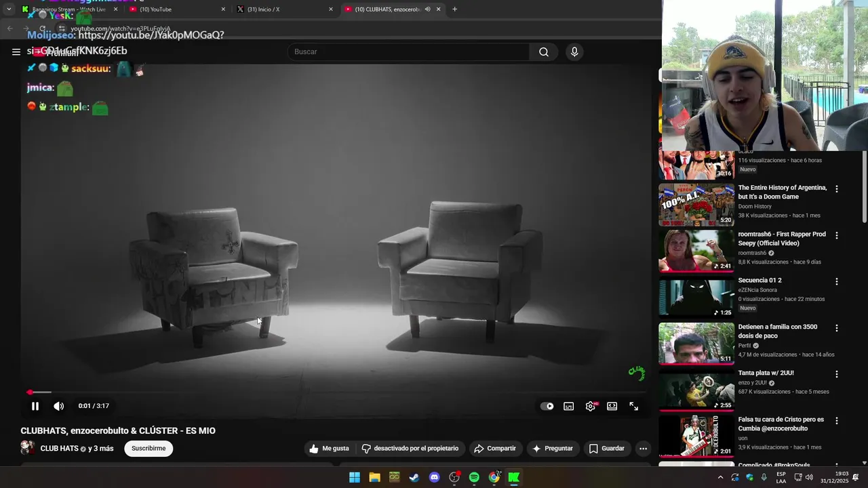Toggle subtitles in the video player

click(569, 406)
